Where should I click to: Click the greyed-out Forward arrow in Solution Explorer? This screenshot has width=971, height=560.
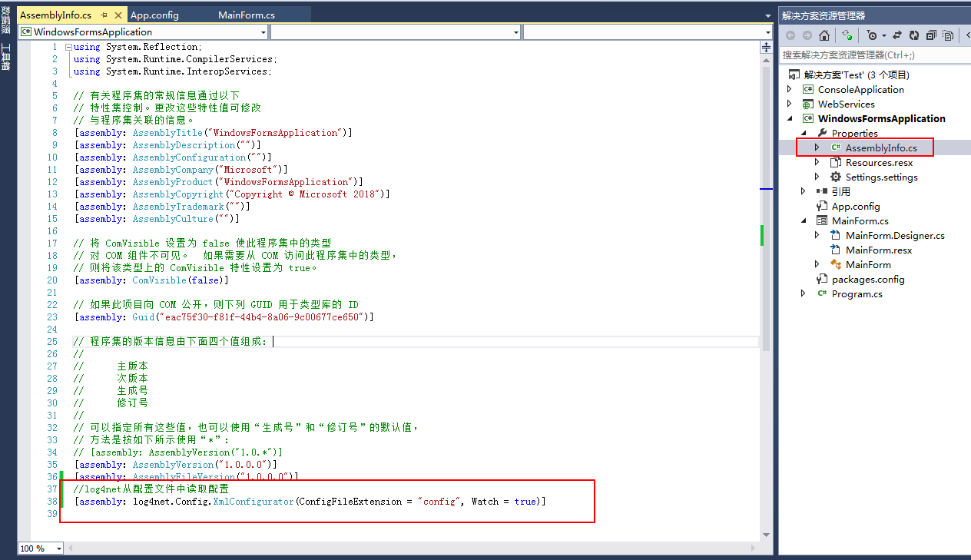click(x=807, y=35)
